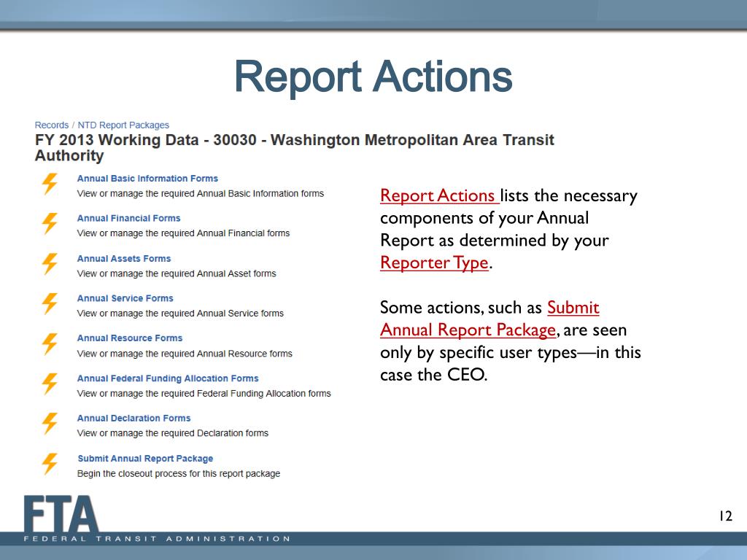Click 'View or manage the required Declaration forms'
747x560 pixels.
[x=173, y=433]
